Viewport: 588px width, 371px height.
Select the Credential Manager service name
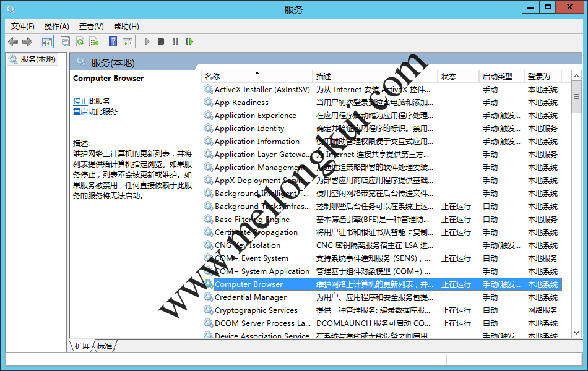pos(251,297)
